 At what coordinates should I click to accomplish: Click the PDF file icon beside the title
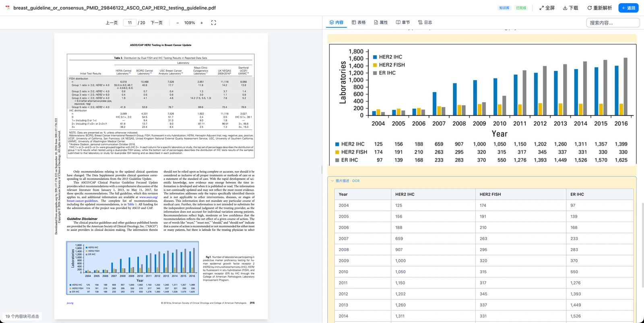click(8, 8)
